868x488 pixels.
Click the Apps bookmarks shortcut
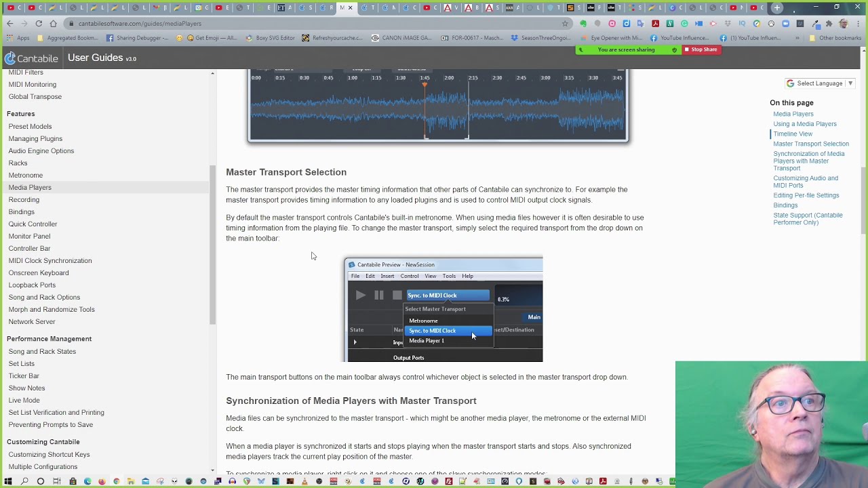tap(18, 38)
